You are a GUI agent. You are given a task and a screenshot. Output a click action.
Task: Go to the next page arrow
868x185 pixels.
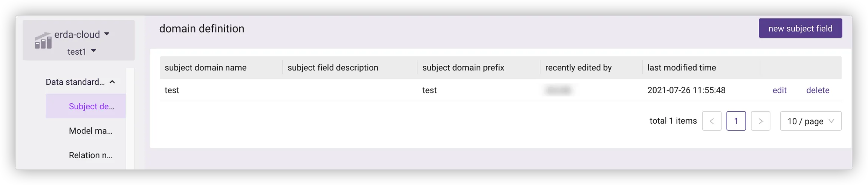click(x=760, y=121)
